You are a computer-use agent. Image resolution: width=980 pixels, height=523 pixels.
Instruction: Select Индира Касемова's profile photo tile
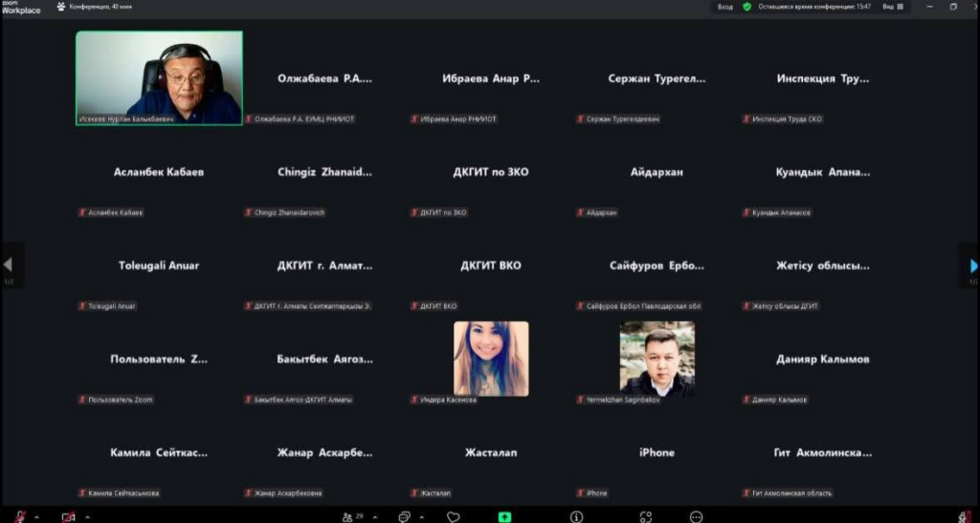[491, 358]
